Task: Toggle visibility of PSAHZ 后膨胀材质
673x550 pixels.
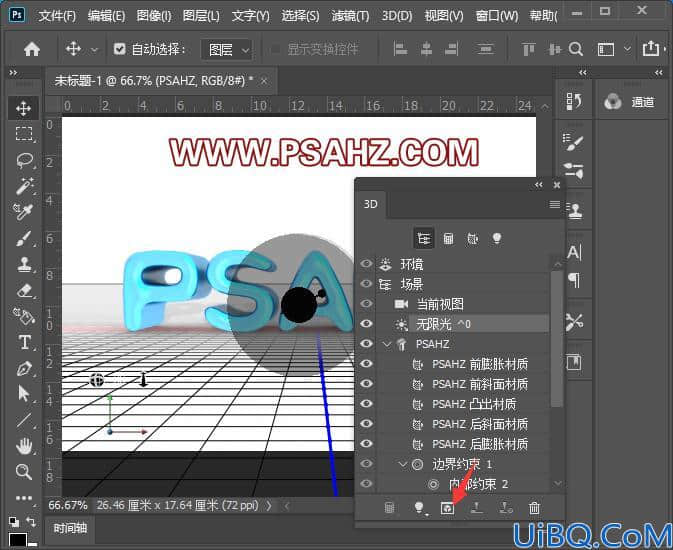Action: pyautogui.click(x=366, y=444)
